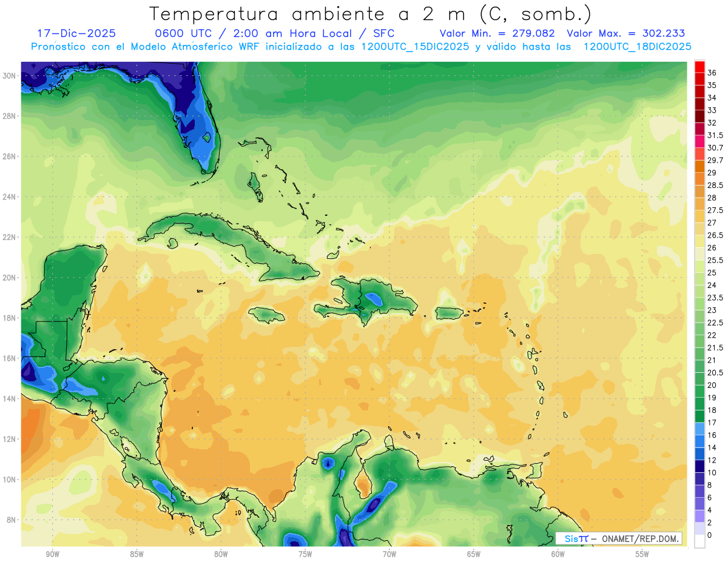Click the colorbar value "21"
728x562 pixels.
(712, 360)
